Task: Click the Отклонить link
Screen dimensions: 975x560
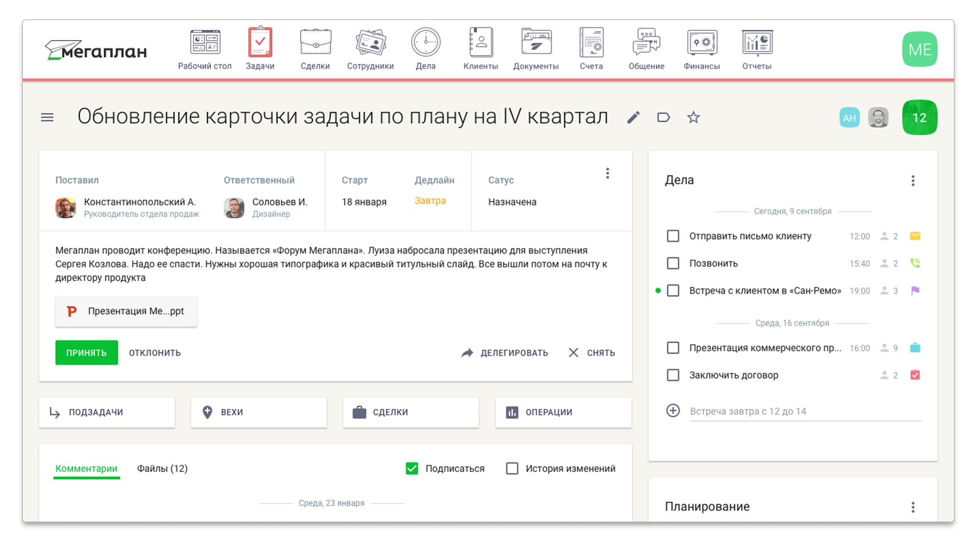Action: [154, 353]
